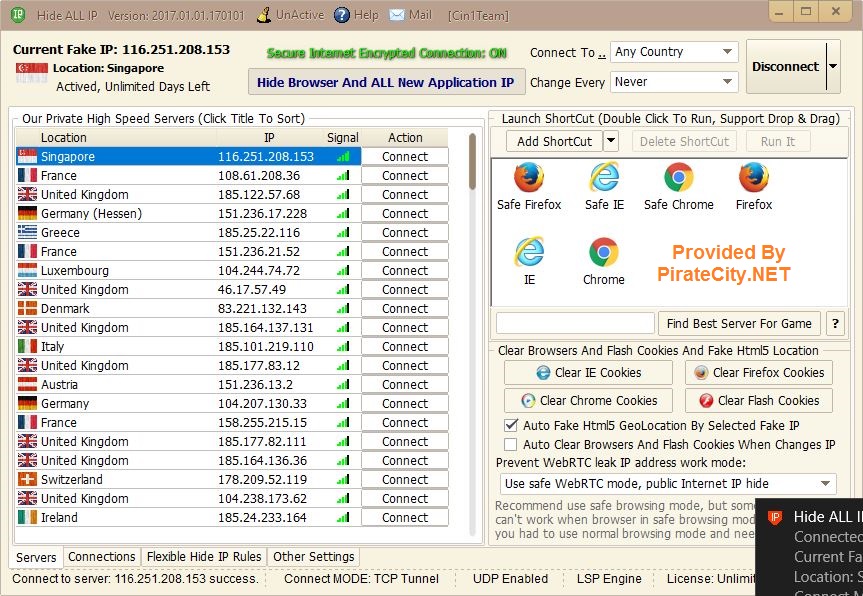Click the UnActive icon in title bar
The image size is (863, 596).
click(x=264, y=15)
